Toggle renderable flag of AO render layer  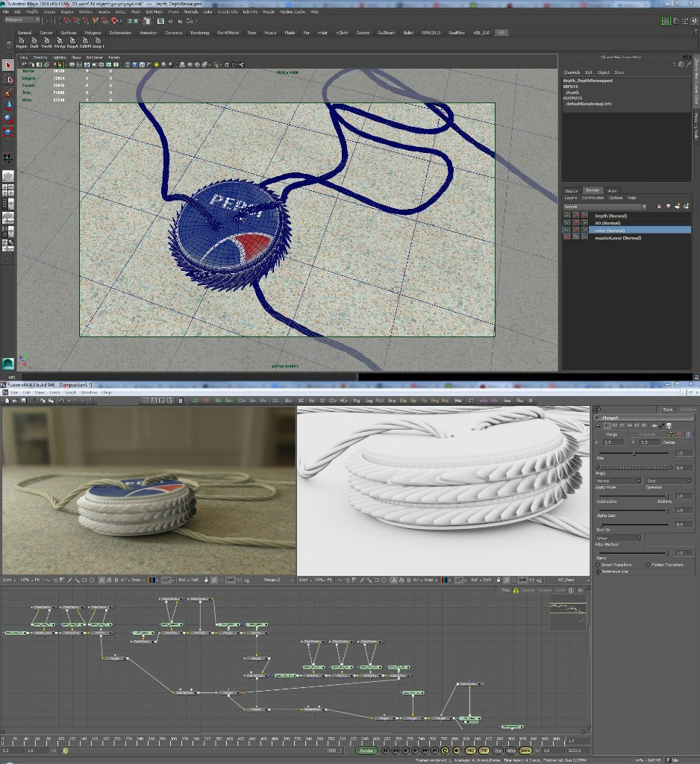coord(567,222)
